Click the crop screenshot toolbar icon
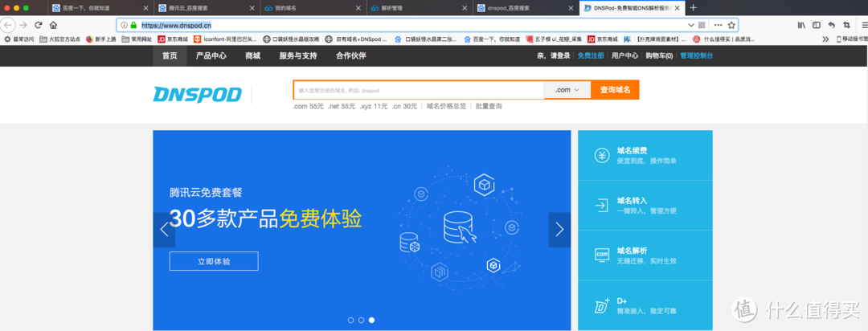Screen dimensions: 868x331 (846, 25)
